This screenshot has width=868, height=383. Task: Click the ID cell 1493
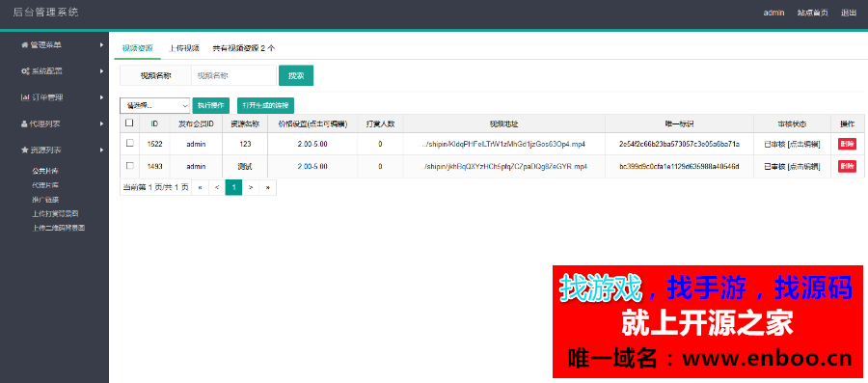[154, 167]
